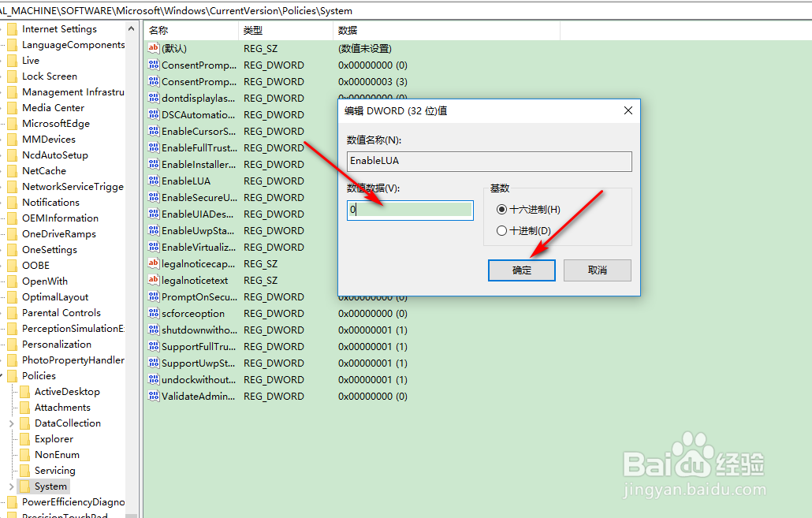Click the DWORD icon next to ConsentPromp value
The height and width of the screenshot is (518, 812).
click(153, 65)
